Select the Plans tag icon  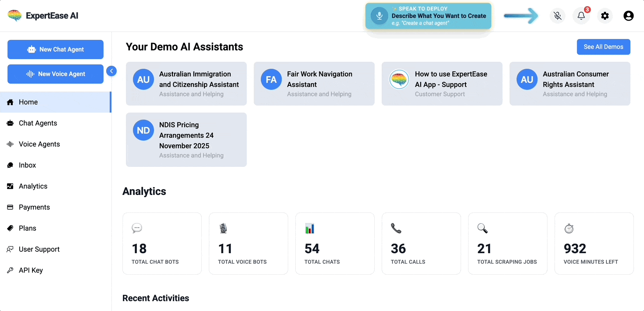coord(10,228)
